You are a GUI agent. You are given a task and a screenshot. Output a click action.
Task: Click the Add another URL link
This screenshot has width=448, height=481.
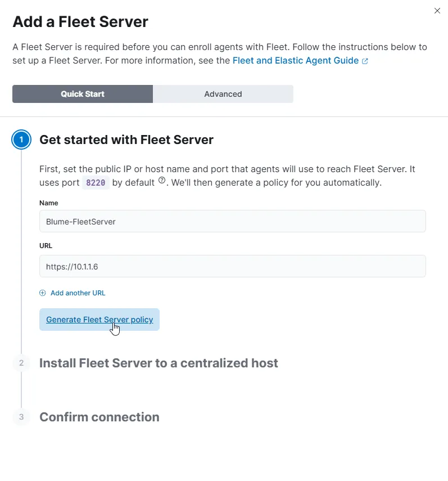click(x=78, y=293)
